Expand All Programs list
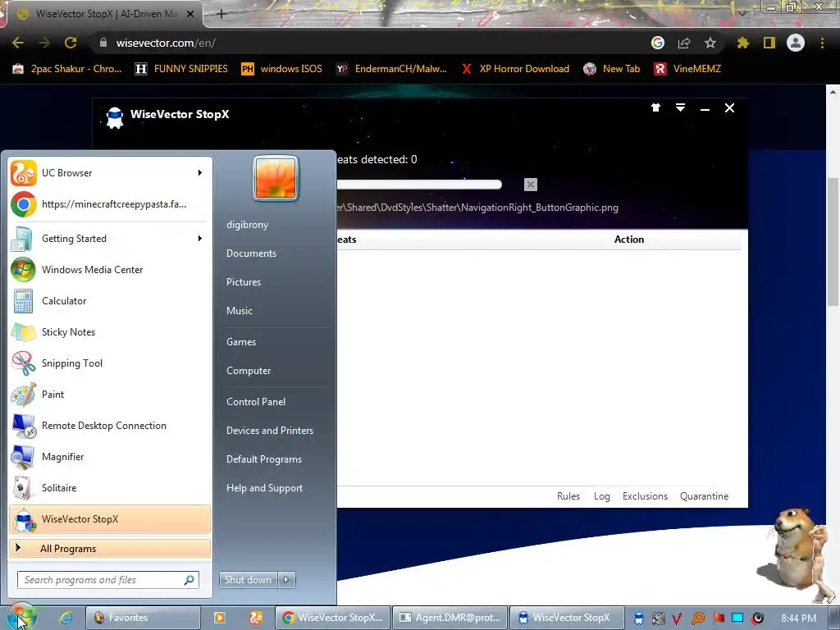840x630 pixels. point(110,549)
